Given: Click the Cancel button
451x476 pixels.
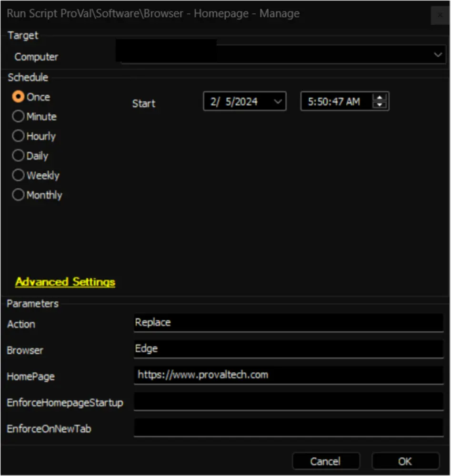Looking at the screenshot, I should coord(326,461).
